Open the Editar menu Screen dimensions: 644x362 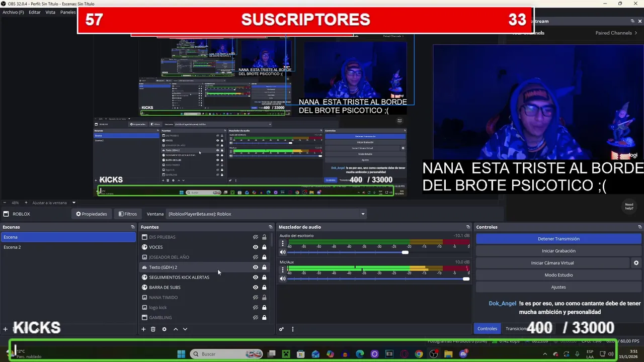35,12
